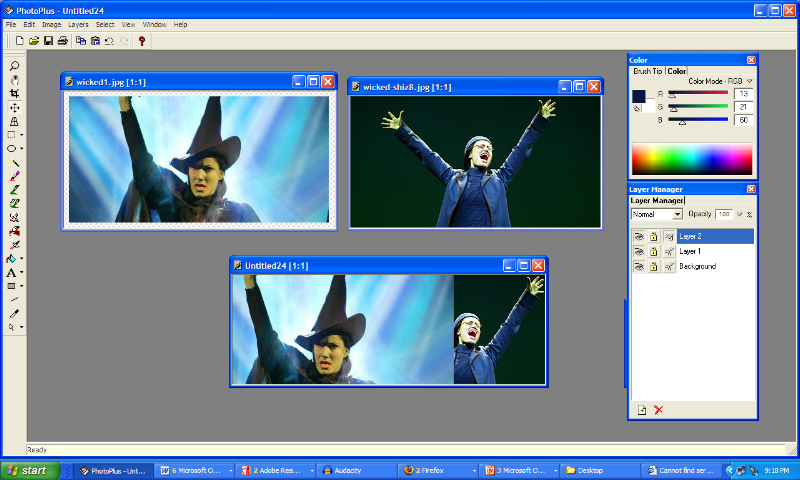Open the Layers menu
This screenshot has height=480, width=800.
[x=78, y=24]
